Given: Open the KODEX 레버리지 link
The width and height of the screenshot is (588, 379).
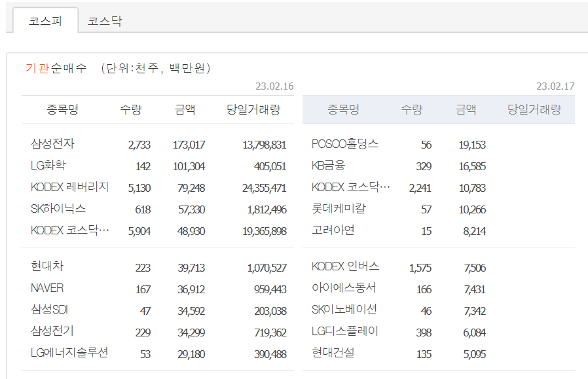Looking at the screenshot, I should coord(70,187).
